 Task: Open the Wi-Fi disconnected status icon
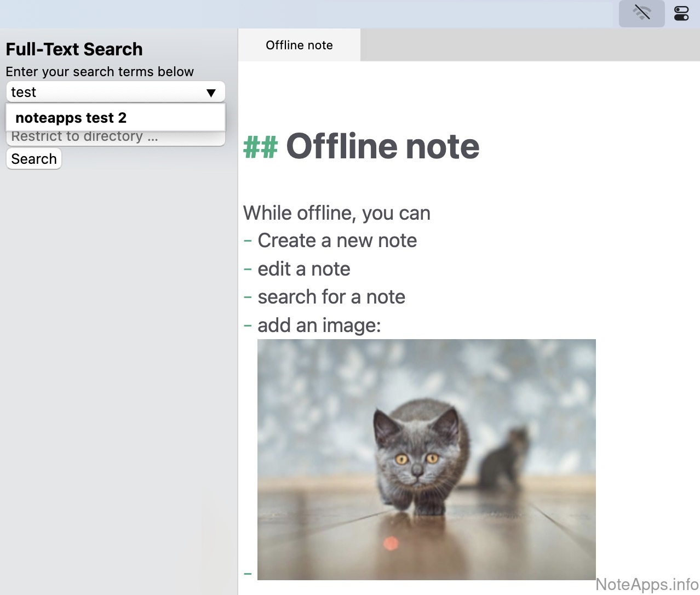pos(641,13)
